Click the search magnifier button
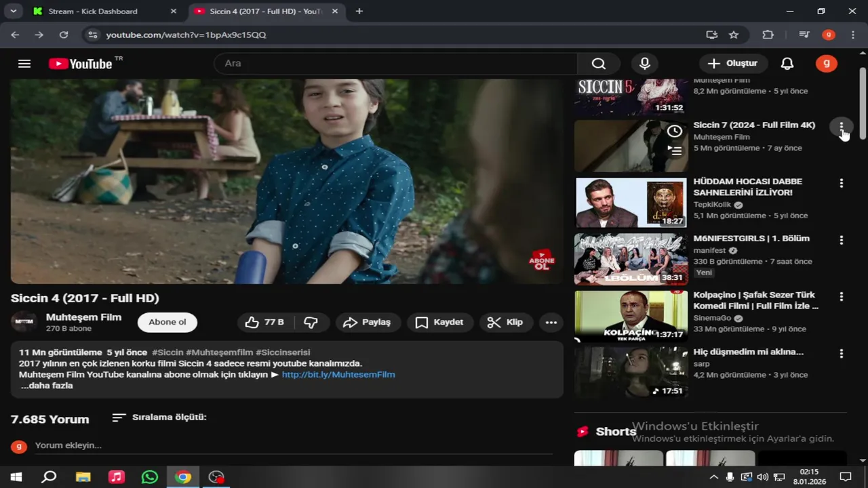This screenshot has height=488, width=868. (x=598, y=64)
